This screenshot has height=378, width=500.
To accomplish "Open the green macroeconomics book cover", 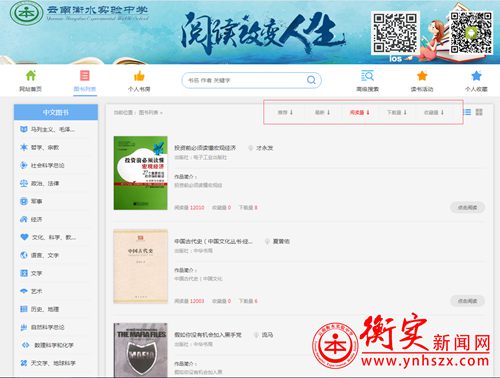I will coord(140,173).
